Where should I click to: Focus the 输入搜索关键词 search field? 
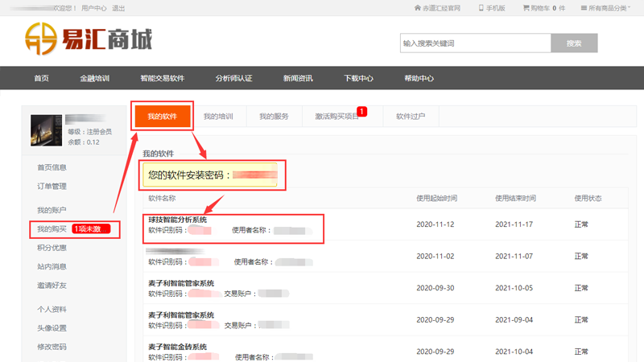point(475,43)
